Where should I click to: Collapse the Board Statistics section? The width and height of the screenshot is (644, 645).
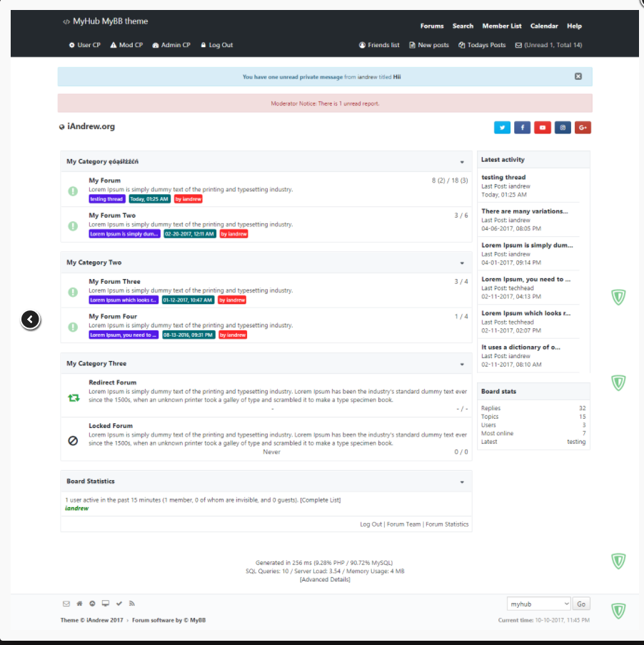click(x=462, y=482)
